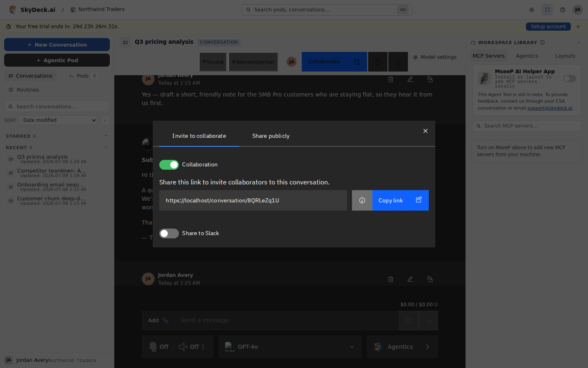Viewport: 588px width, 368px height.
Task: Click the Copy link button
Action: point(400,200)
